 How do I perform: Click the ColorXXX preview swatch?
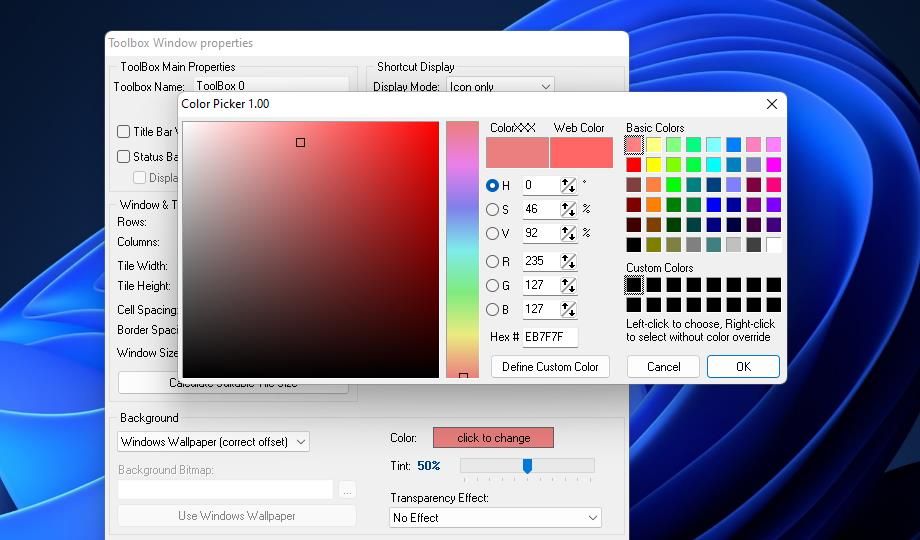click(x=518, y=153)
